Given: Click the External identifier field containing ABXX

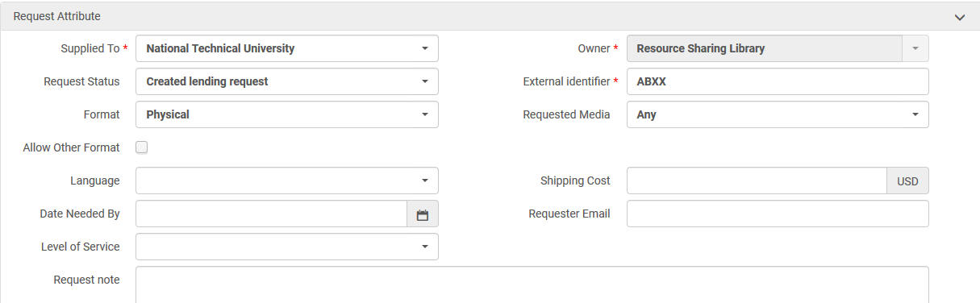Looking at the screenshot, I should coord(778,81).
